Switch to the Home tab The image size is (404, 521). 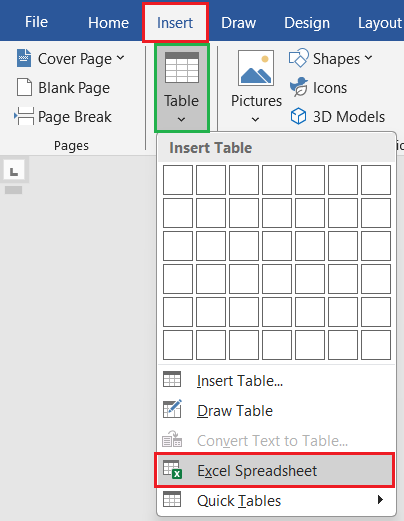[x=108, y=23]
